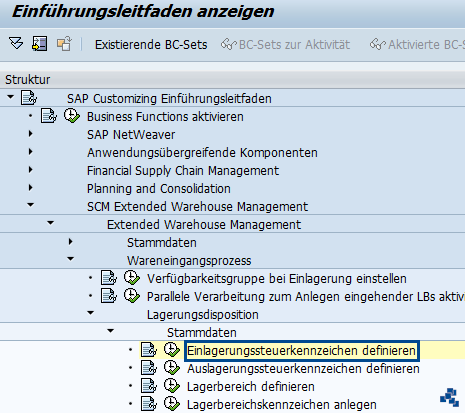Expand Anwendungsübergreifende Komponenten node
This screenshot has height=413, width=465.
point(31,152)
